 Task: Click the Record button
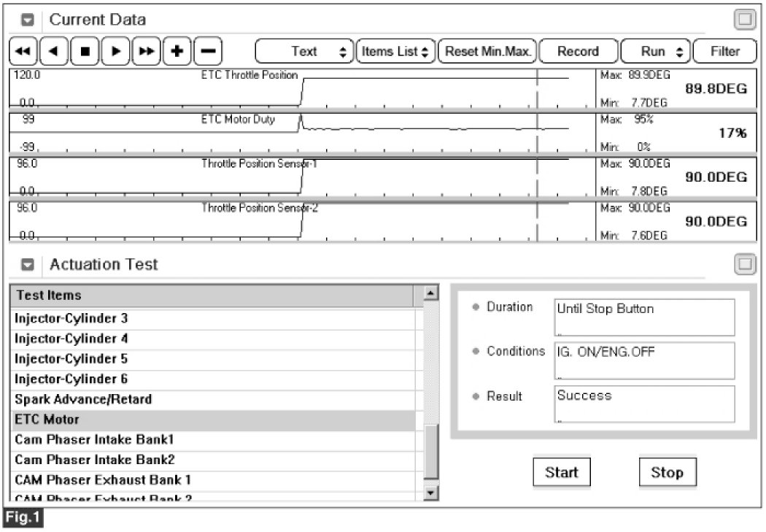coord(577,51)
